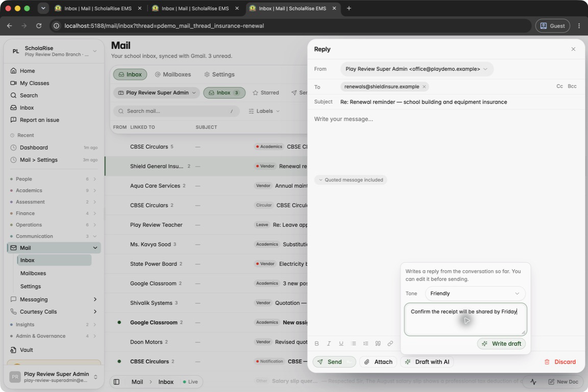Insert a numbered list

[365, 343]
